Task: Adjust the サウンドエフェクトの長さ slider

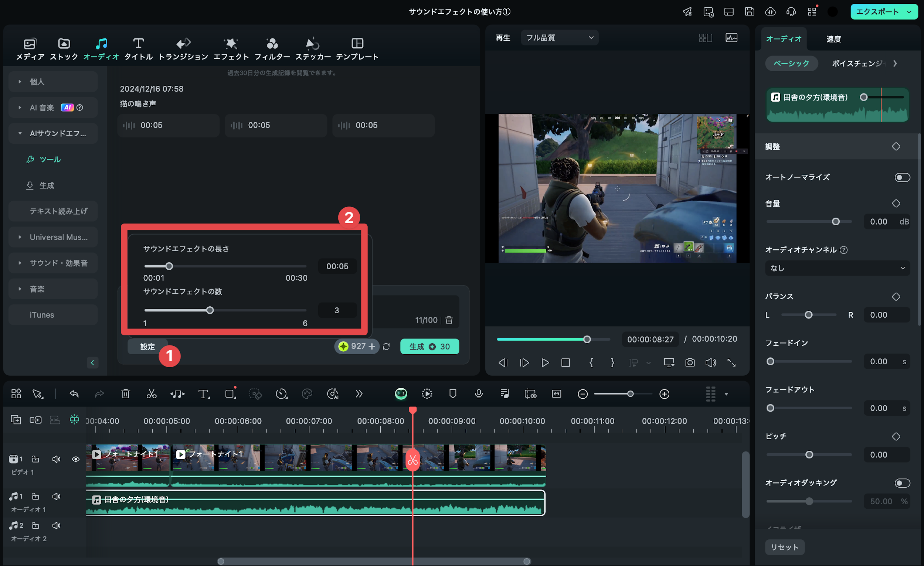Action: [169, 266]
